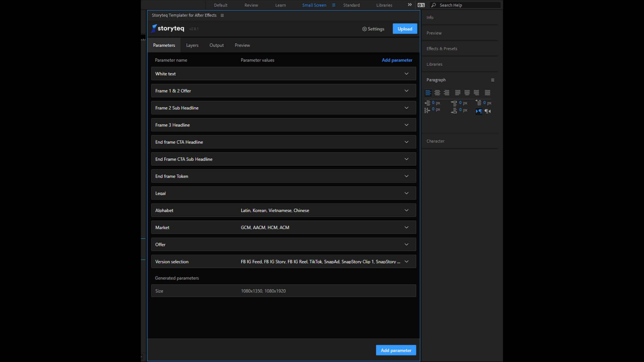644x362 pixels.
Task: Select right align text icon
Action: click(447, 93)
